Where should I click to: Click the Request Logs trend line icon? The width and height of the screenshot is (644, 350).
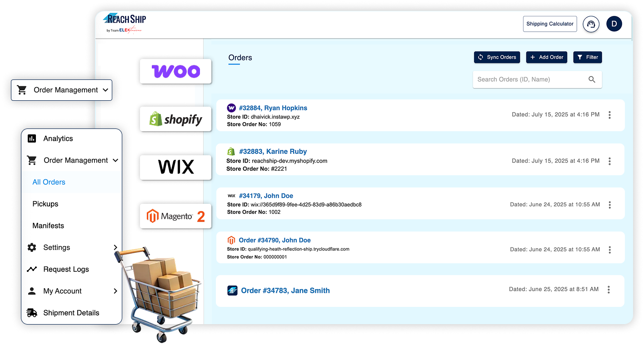(x=32, y=269)
